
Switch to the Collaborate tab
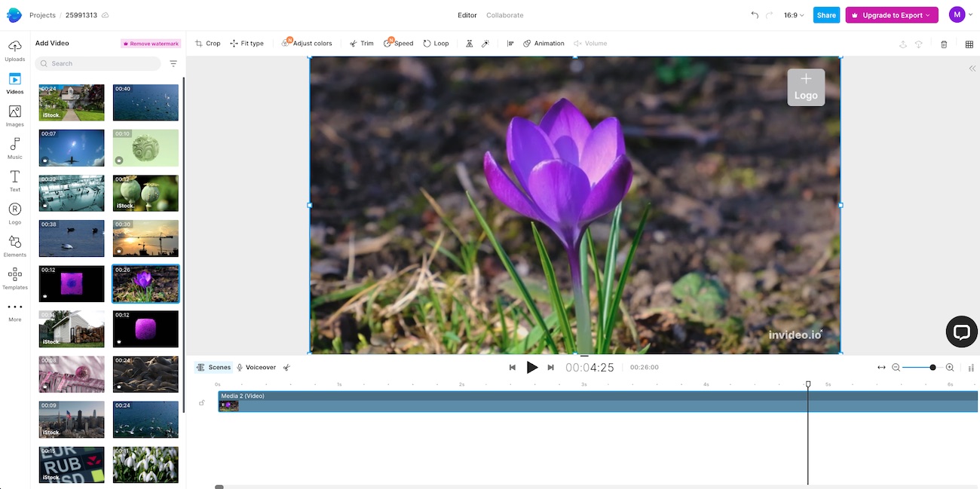pyautogui.click(x=504, y=15)
